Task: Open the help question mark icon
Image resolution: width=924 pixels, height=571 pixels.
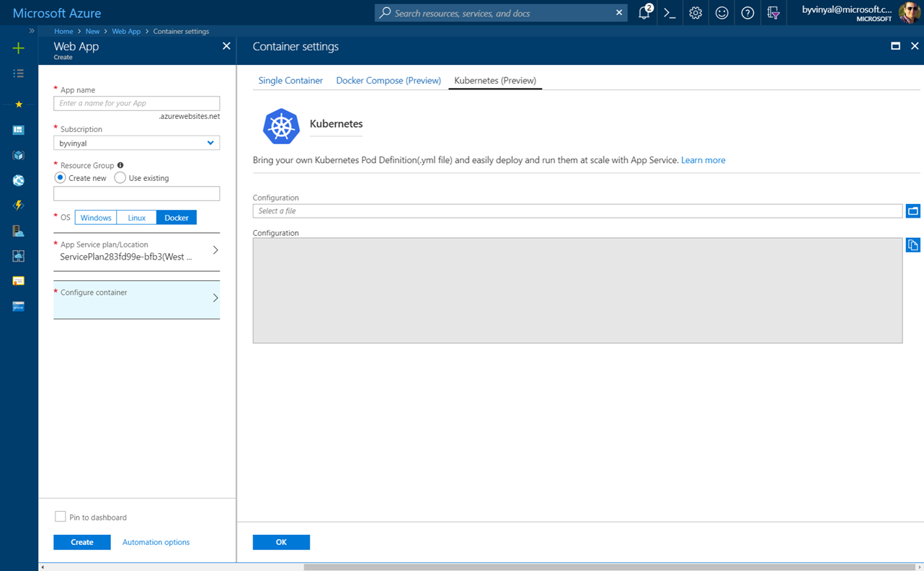Action: pyautogui.click(x=747, y=13)
